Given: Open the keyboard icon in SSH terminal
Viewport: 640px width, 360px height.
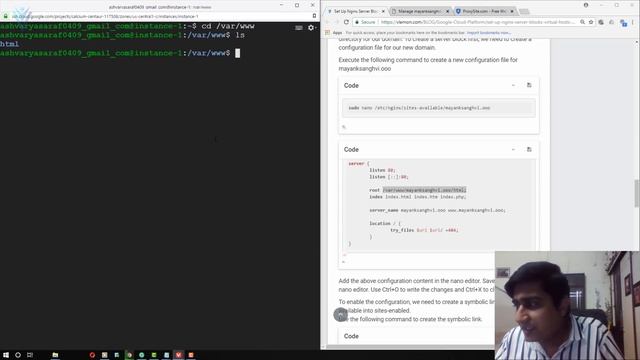Looking at the screenshot, I should click(299, 28).
